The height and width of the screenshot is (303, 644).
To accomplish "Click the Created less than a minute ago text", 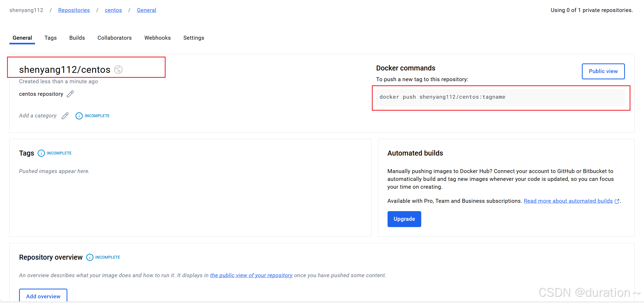I will [58, 81].
